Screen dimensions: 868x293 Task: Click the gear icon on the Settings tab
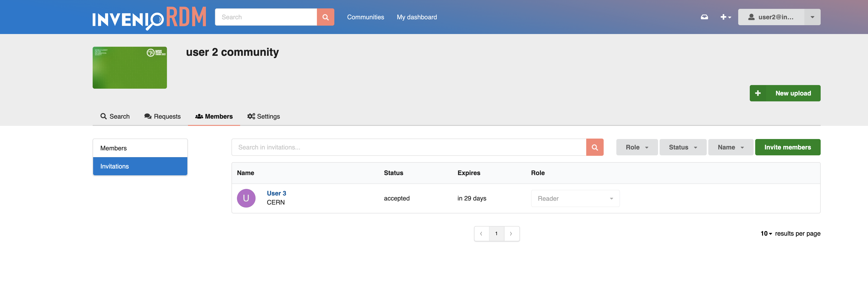pos(251,116)
